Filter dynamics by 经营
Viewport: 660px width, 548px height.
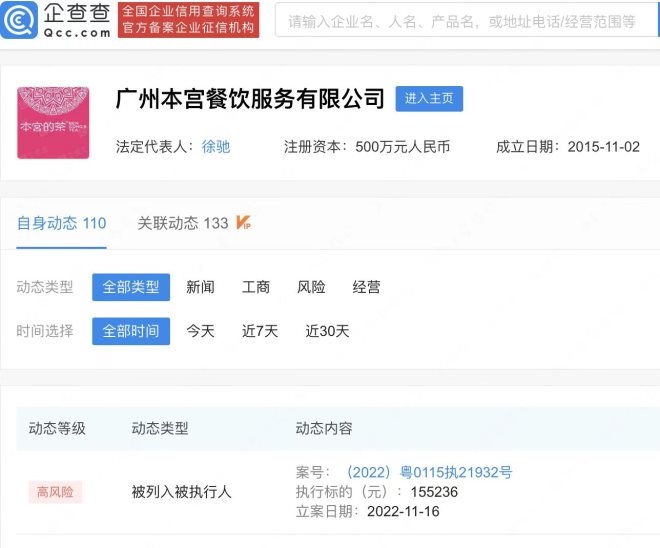(366, 287)
